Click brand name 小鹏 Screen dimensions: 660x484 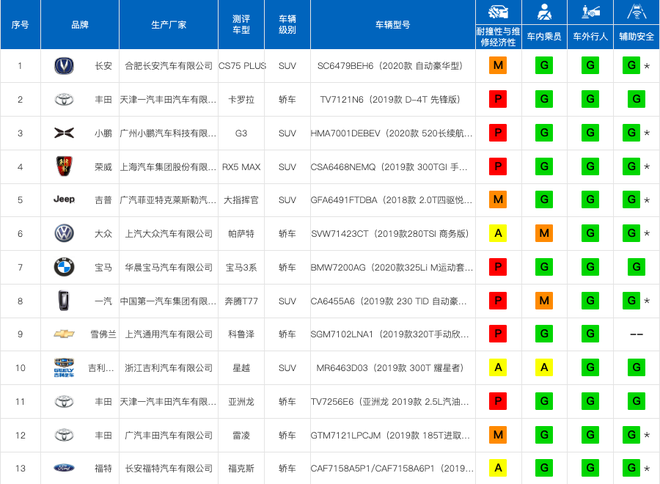coord(103,133)
